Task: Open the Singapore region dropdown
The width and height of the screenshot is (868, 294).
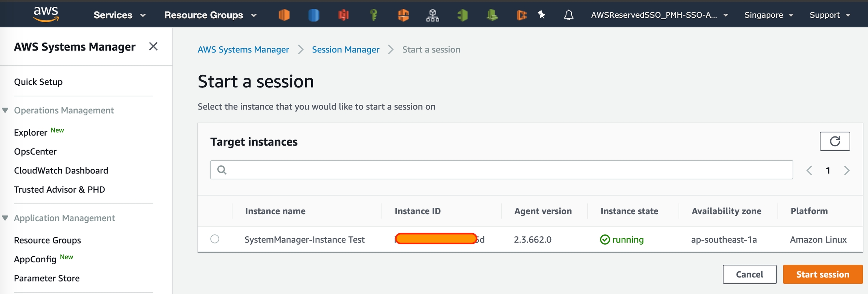Action: coord(769,15)
